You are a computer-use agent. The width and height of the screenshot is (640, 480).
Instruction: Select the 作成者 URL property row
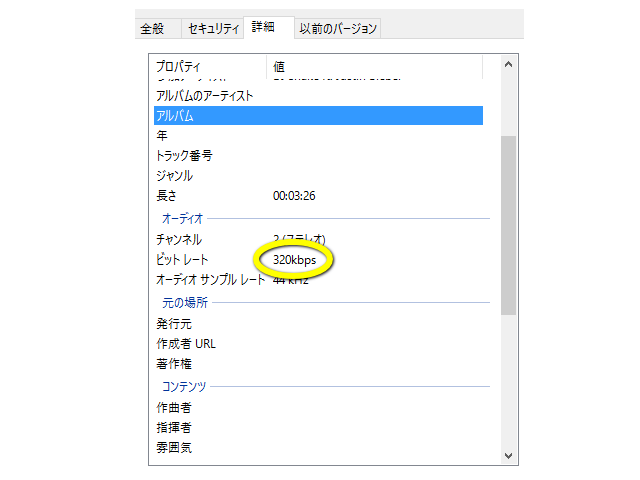186,344
